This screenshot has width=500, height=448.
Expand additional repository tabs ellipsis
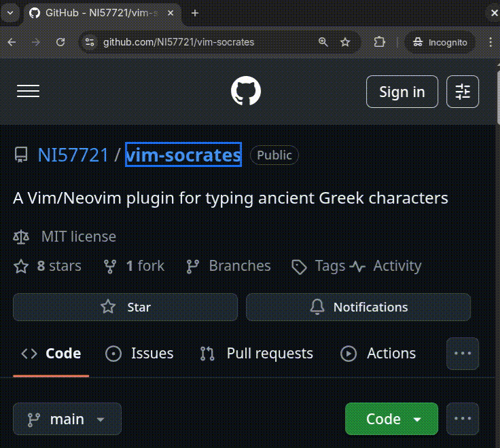[463, 354]
